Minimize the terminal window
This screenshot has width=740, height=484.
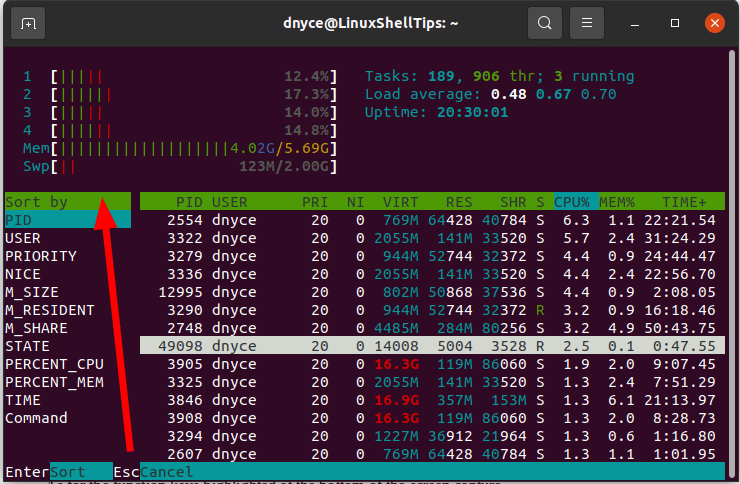635,24
